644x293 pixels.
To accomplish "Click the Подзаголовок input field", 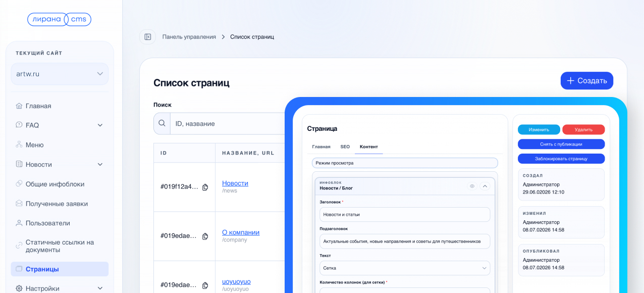I will [405, 241].
